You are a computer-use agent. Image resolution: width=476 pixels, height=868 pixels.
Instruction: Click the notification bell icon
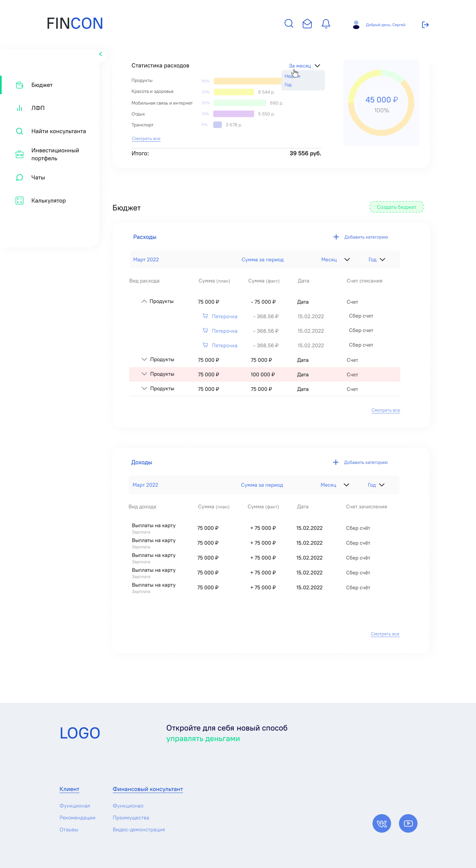point(326,24)
